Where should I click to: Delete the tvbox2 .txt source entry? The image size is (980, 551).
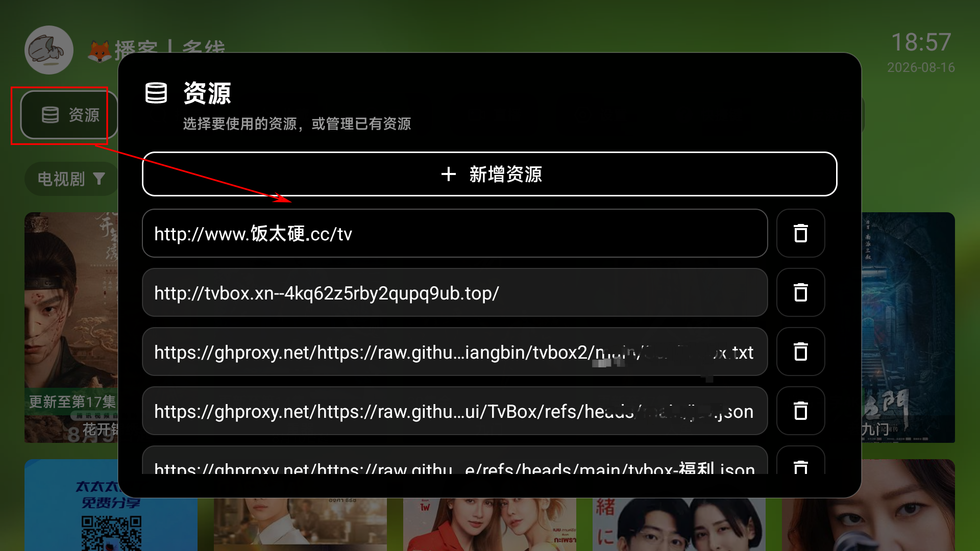click(x=800, y=352)
